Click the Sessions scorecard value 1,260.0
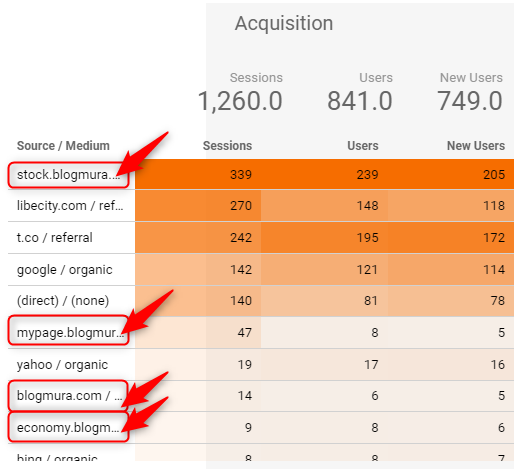Screen dimensions: 514x469 [240, 101]
